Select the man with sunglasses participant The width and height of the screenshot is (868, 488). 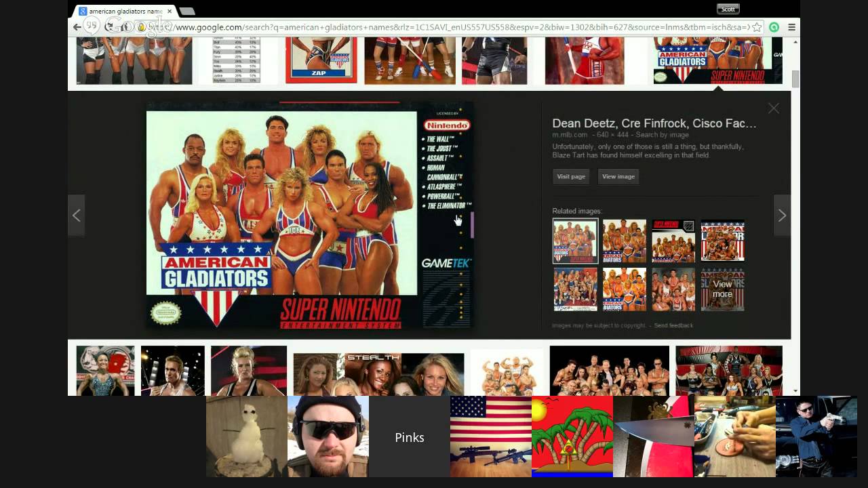pyautogui.click(x=328, y=436)
